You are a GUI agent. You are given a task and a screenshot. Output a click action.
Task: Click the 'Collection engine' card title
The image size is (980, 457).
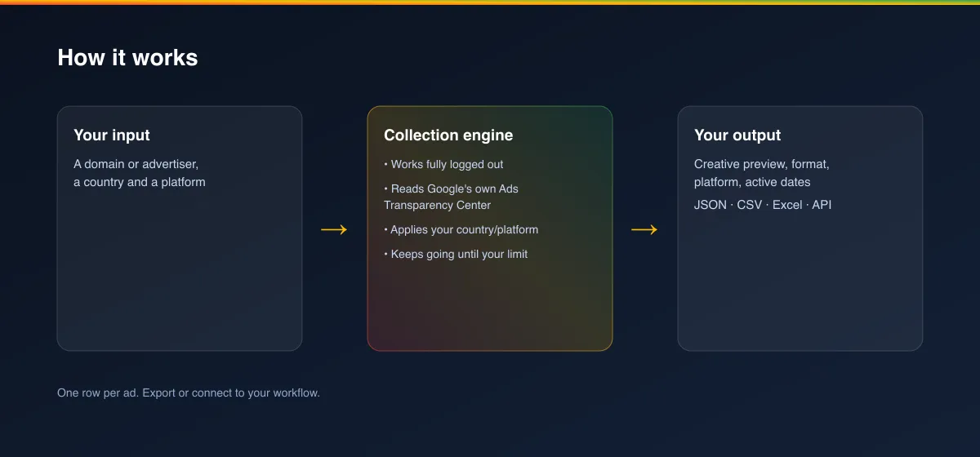[x=448, y=135]
